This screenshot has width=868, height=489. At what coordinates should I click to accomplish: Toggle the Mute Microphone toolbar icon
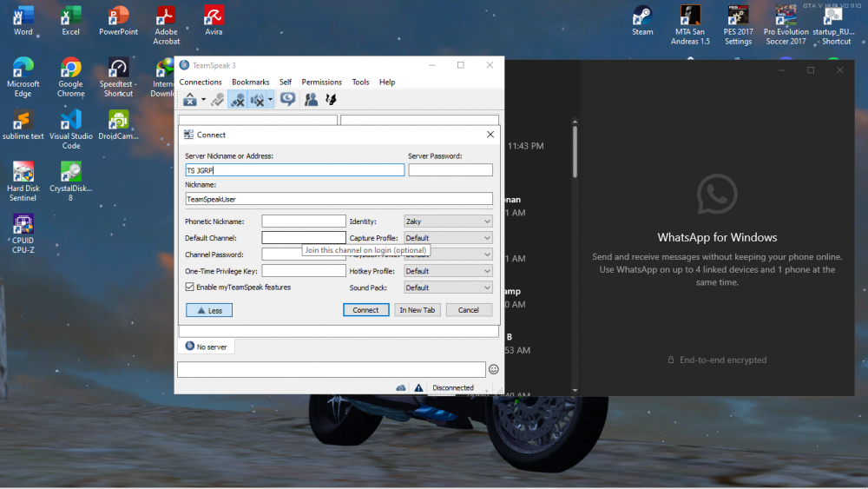coord(238,100)
